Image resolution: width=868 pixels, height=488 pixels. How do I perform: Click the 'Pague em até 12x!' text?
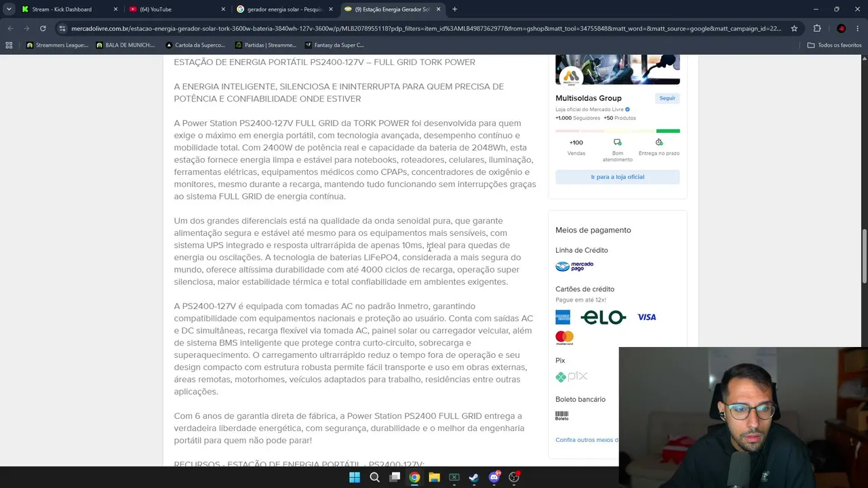tap(580, 300)
